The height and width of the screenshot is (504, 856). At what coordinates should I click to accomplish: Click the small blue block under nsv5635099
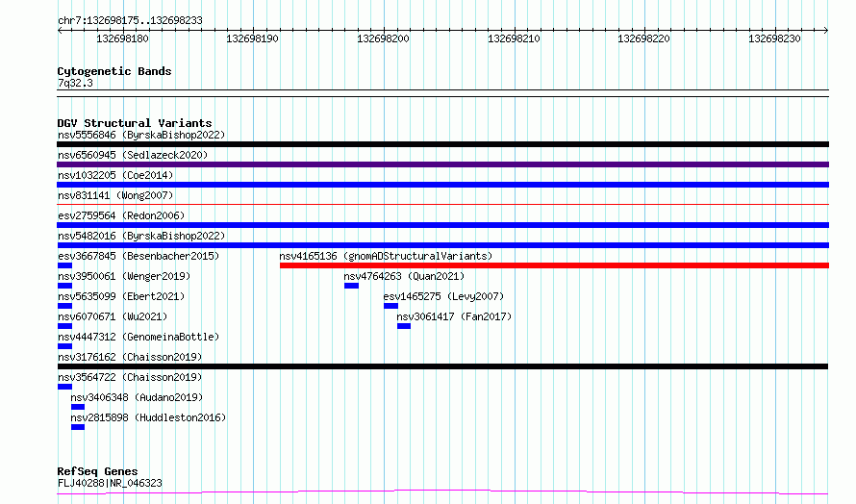(64, 306)
